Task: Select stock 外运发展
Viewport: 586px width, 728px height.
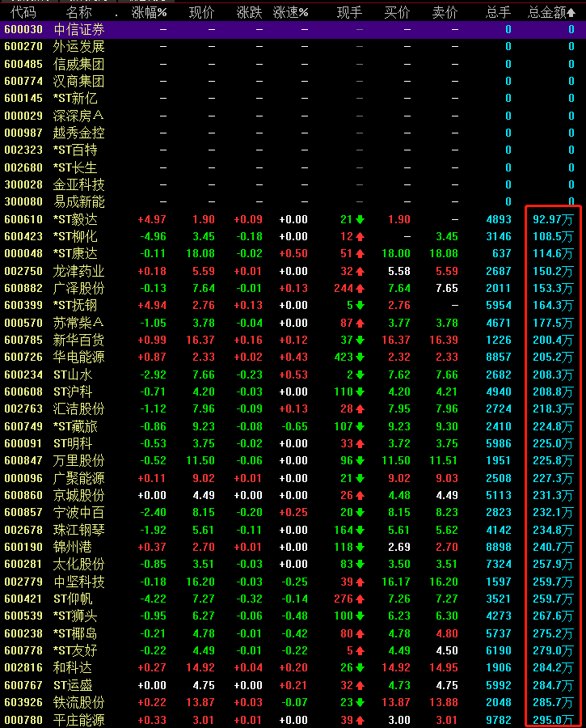Action: pos(79,46)
